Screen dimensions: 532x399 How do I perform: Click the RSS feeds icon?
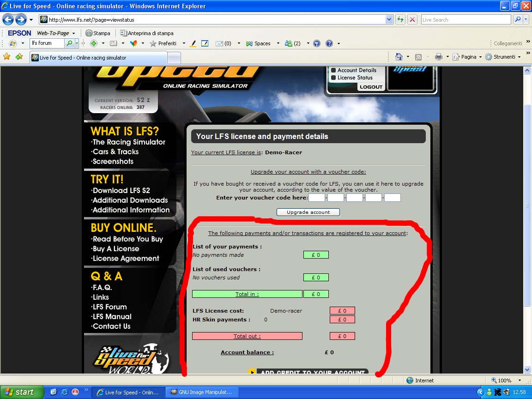418,57
